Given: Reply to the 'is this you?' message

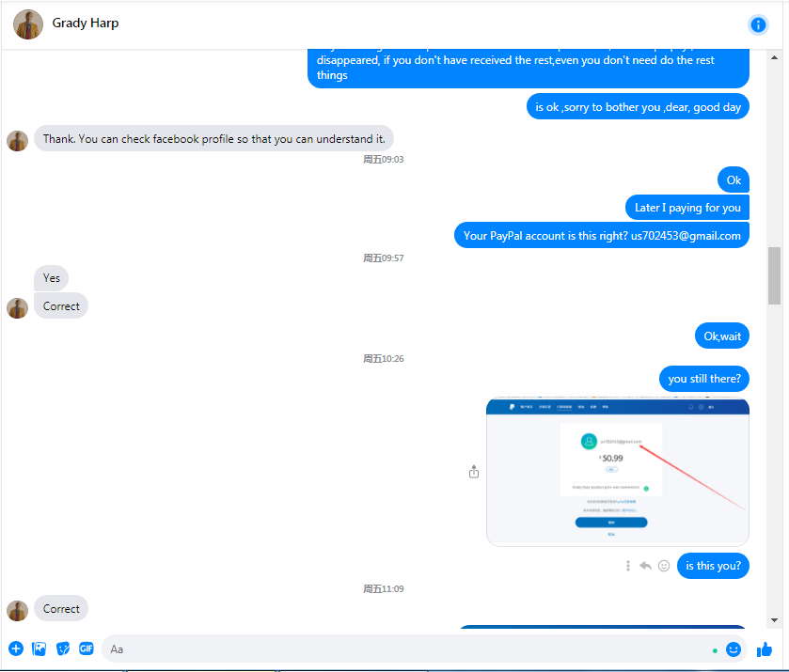Looking at the screenshot, I should pyautogui.click(x=645, y=566).
